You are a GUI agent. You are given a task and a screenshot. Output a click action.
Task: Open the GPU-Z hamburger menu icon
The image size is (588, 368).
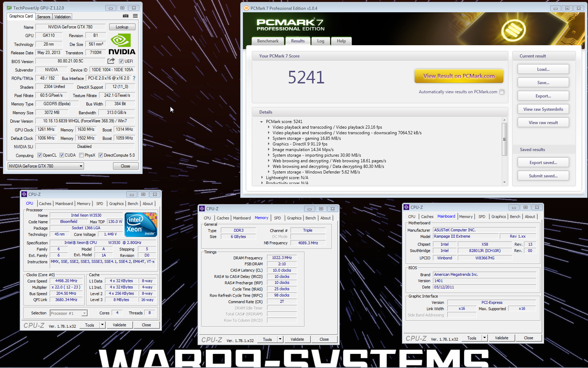pos(135,16)
